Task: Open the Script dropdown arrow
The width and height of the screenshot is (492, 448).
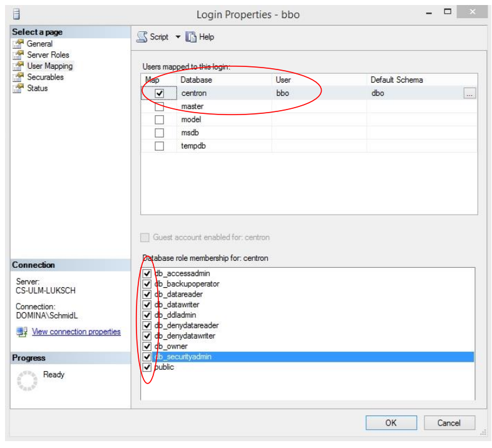Action: click(178, 37)
